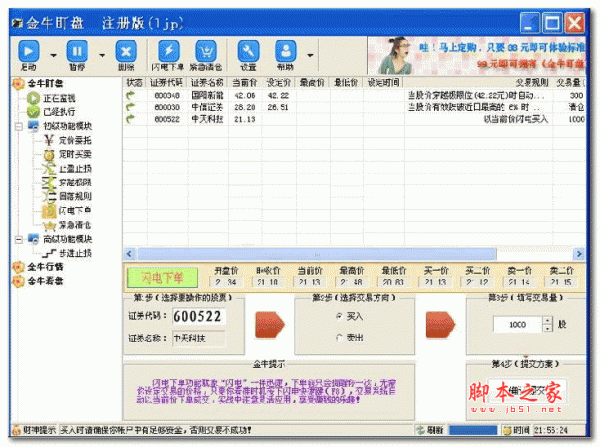Click the 开盘价 value box
Viewport: 600px width, 447px height.
tap(226, 282)
